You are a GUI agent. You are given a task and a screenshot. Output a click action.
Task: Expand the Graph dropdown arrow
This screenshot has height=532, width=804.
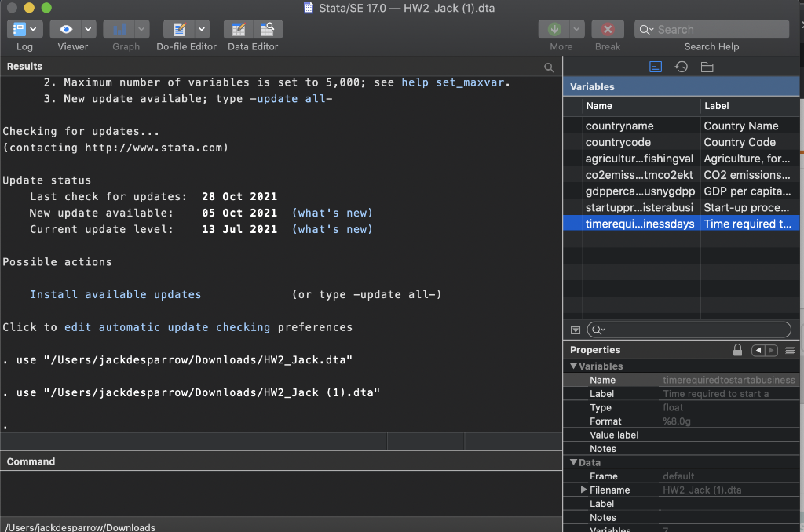[x=141, y=29]
